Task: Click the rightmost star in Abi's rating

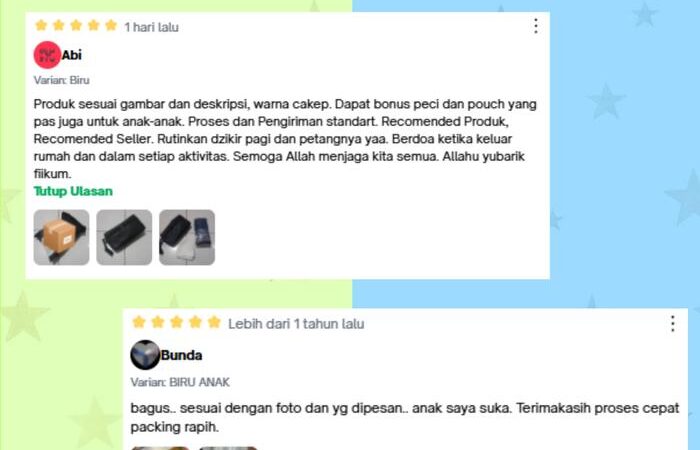Action: pos(111,25)
